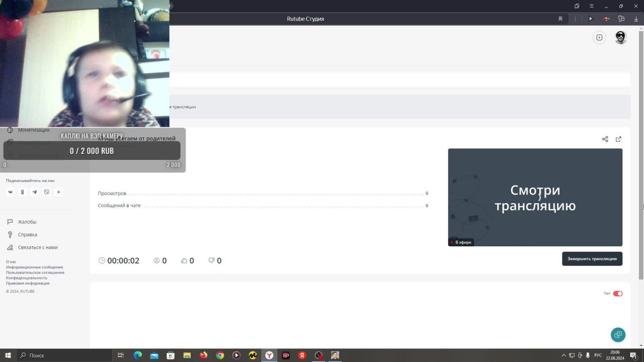Click the clock icon by broadcast timer
Viewport: 644px width, 362px height.
(102, 260)
